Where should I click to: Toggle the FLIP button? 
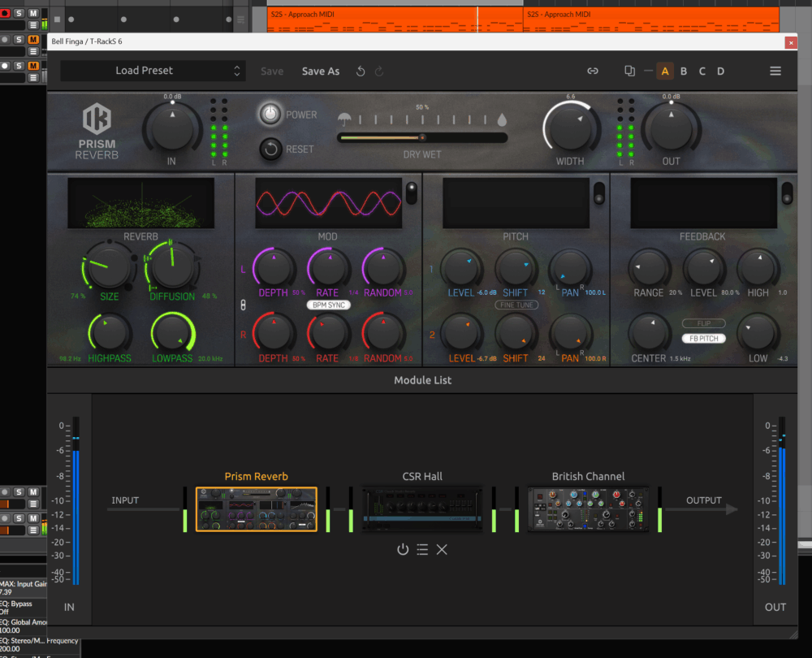(704, 323)
